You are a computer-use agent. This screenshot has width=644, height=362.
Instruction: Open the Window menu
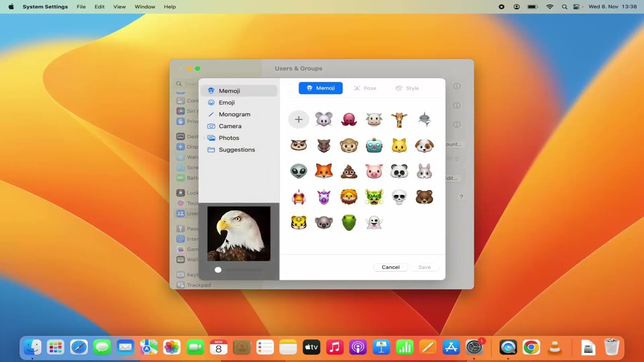pyautogui.click(x=145, y=7)
